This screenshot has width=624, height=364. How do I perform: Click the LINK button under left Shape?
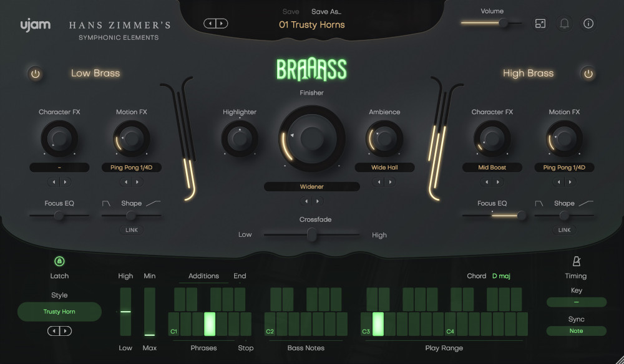(131, 229)
